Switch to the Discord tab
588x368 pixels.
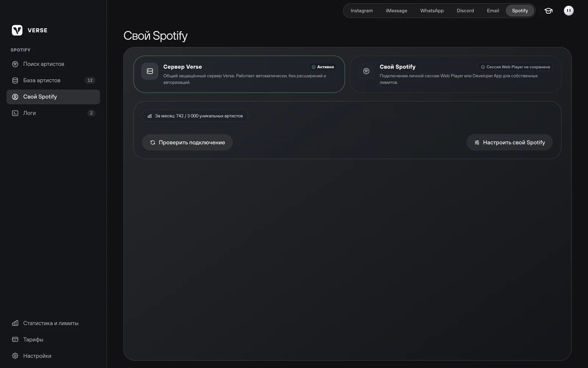click(x=465, y=11)
